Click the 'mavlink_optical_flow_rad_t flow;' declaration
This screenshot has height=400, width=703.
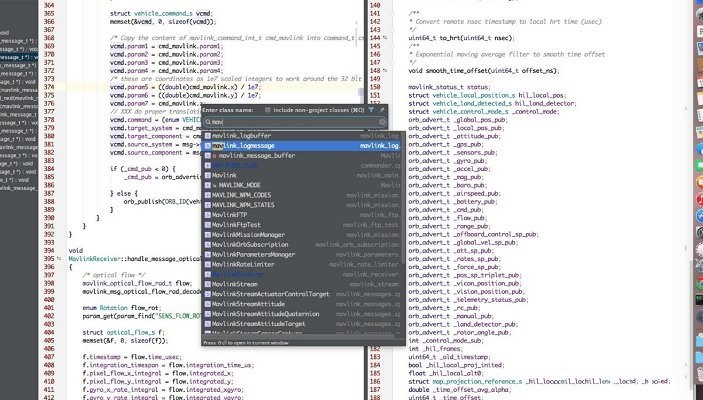coord(137,283)
